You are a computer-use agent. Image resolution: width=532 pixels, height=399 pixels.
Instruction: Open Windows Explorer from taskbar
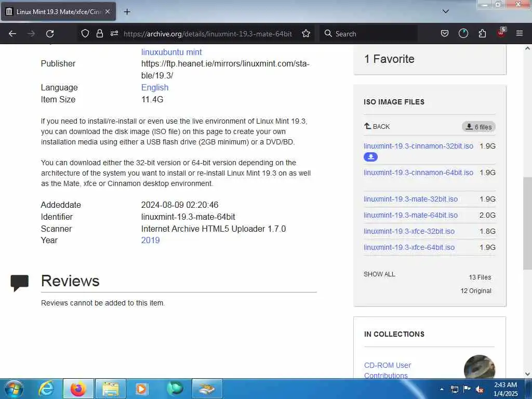tap(111, 389)
